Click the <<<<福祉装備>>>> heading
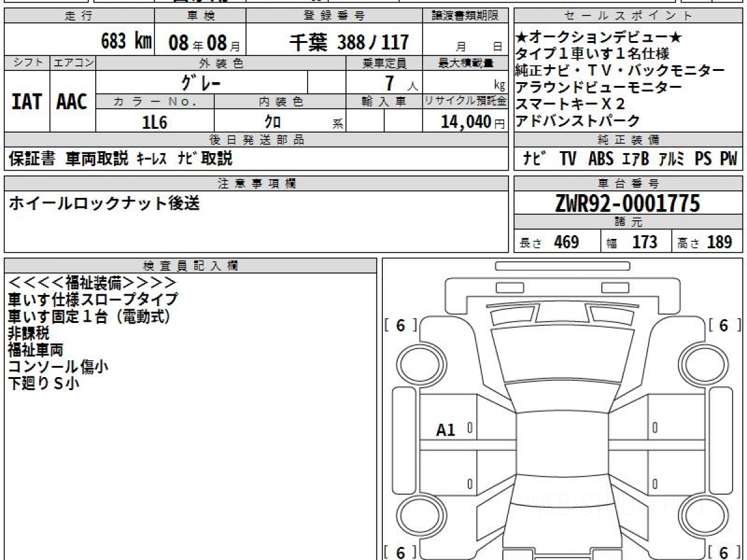The width and height of the screenshot is (747, 560). pyautogui.click(x=93, y=283)
